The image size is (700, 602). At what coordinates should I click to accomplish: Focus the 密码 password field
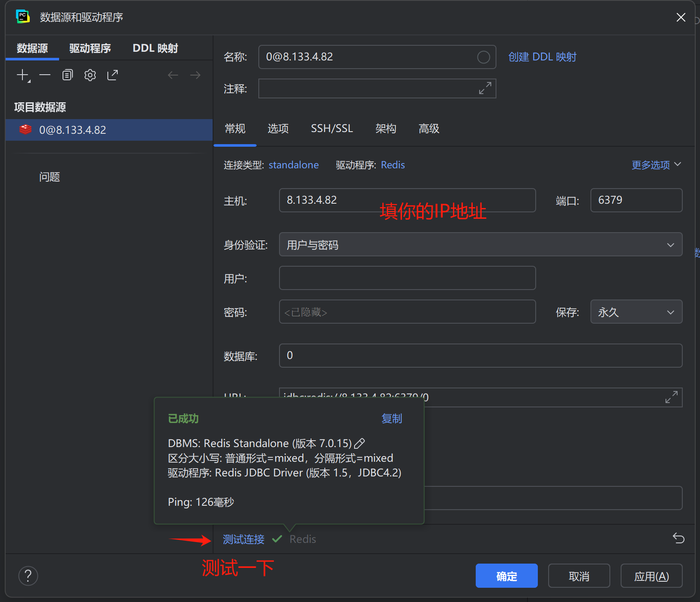pyautogui.click(x=408, y=312)
